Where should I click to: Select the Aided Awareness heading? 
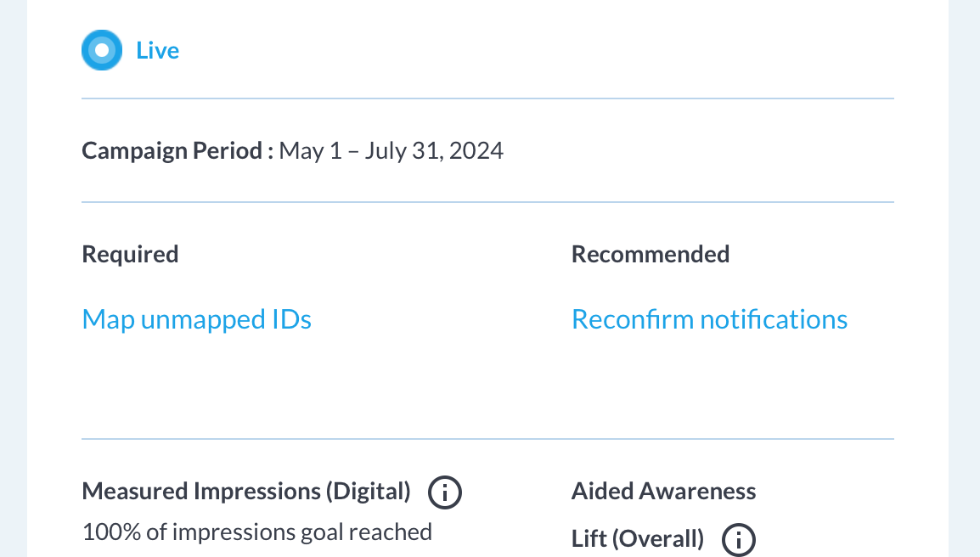tap(664, 492)
